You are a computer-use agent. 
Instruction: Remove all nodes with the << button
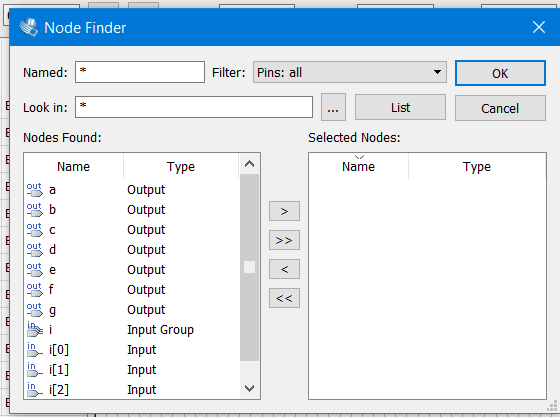point(284,298)
